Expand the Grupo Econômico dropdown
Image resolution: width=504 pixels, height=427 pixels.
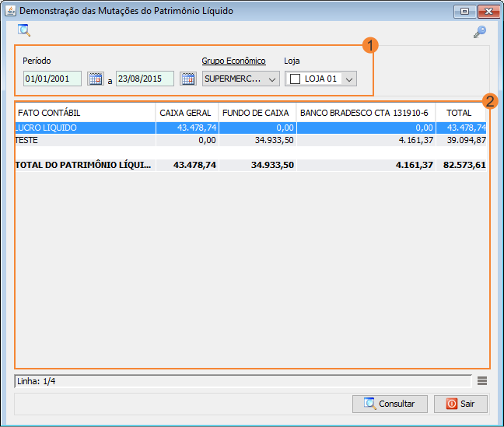click(x=271, y=79)
